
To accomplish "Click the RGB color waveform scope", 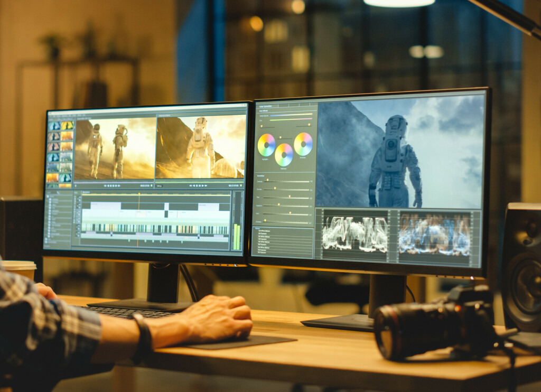I will pyautogui.click(x=434, y=235).
